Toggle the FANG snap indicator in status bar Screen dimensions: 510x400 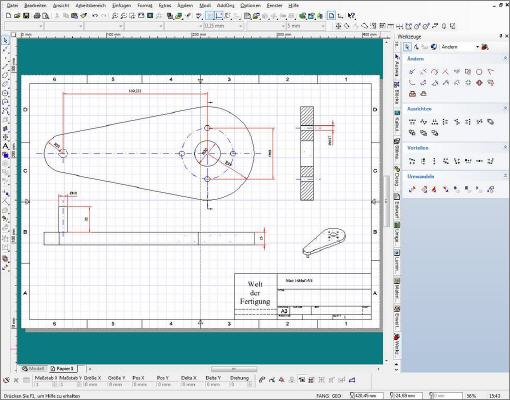point(323,396)
